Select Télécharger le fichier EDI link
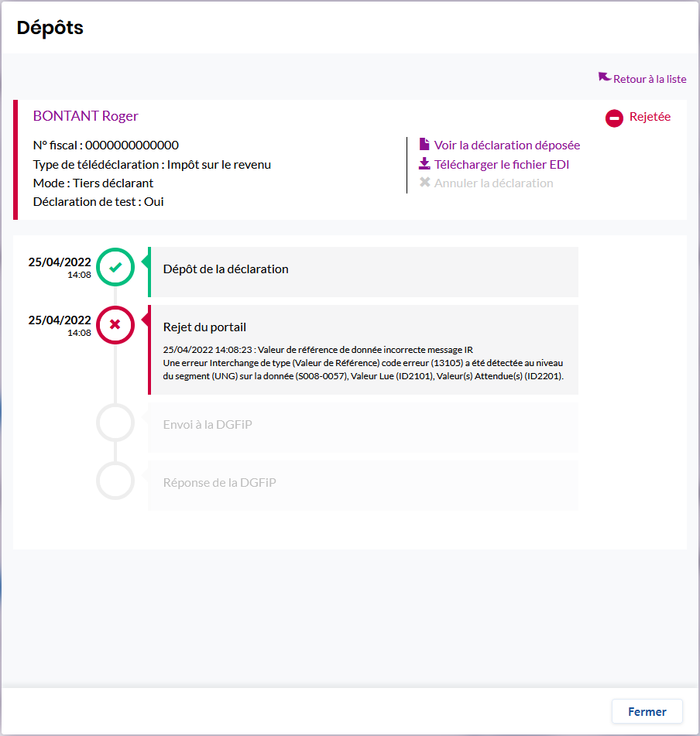 (x=502, y=164)
